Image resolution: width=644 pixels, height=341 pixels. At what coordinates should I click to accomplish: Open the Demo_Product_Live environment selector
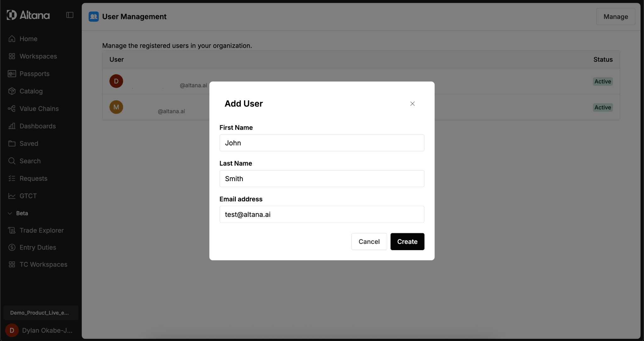click(x=41, y=313)
